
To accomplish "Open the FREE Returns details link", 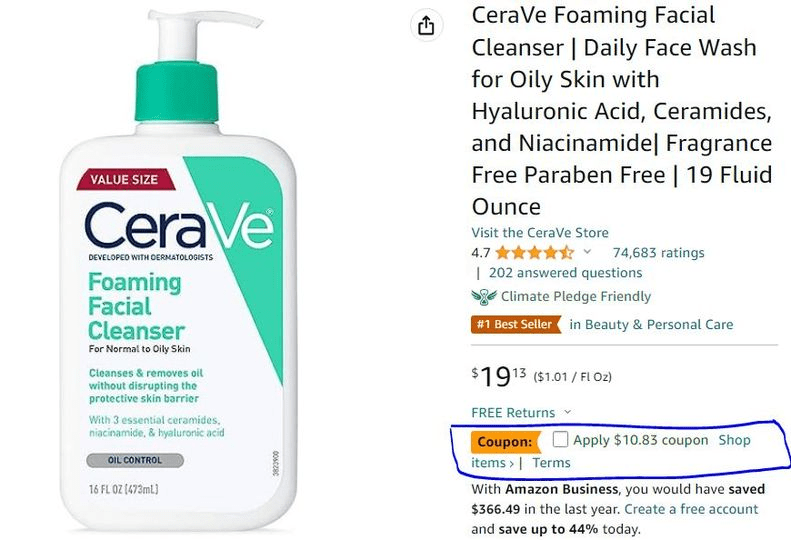I will [x=513, y=412].
